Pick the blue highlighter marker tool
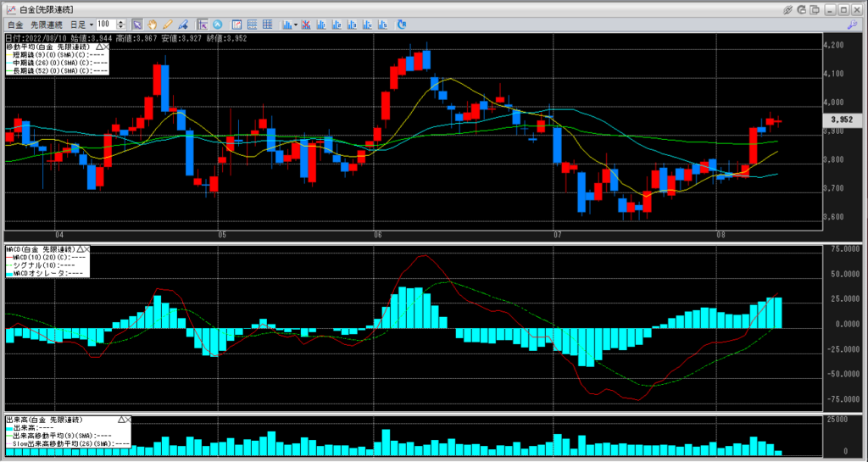The height and width of the screenshot is (462, 868). pyautogui.click(x=183, y=25)
